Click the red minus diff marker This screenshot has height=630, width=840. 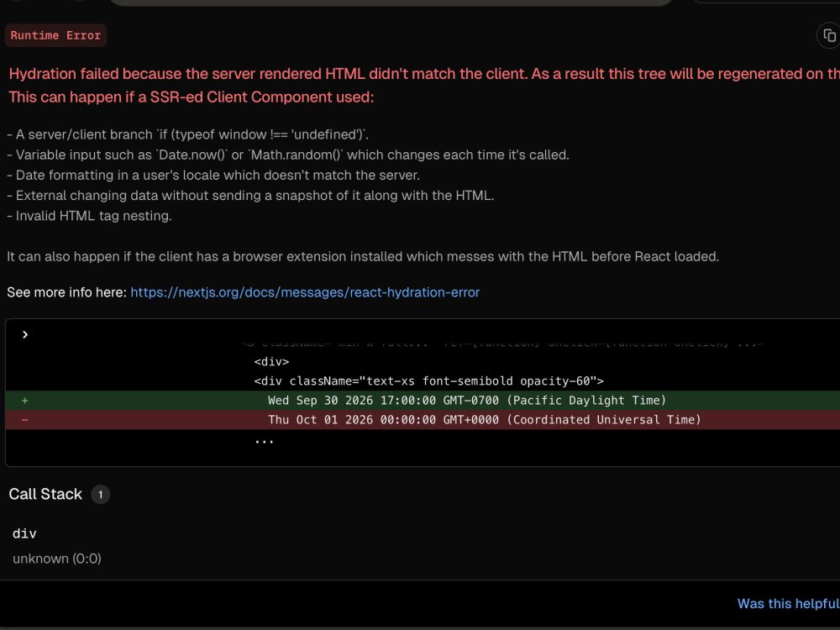click(24, 419)
